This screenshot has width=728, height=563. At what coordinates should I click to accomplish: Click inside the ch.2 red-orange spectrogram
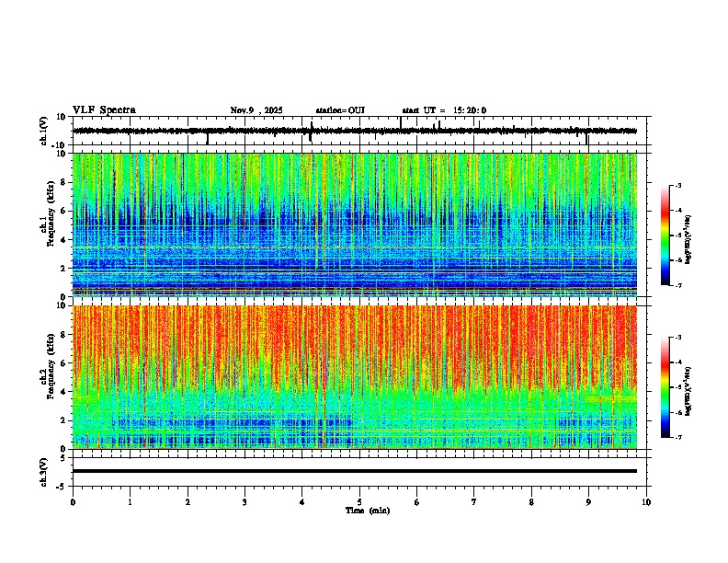click(355, 377)
